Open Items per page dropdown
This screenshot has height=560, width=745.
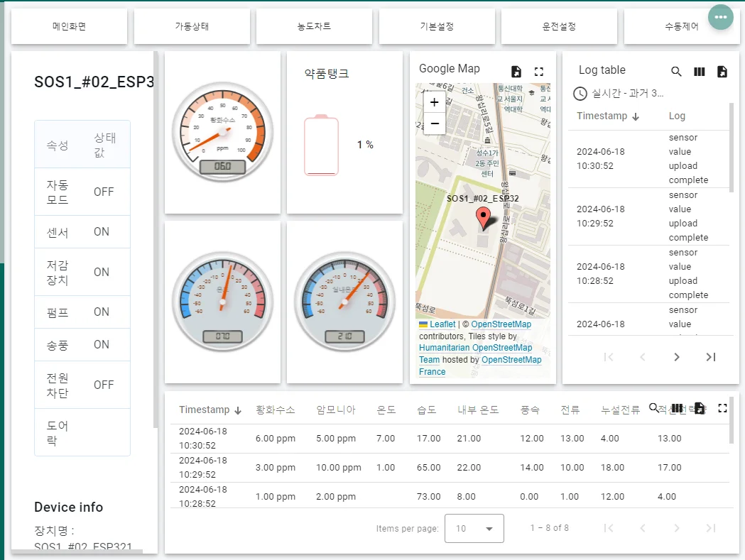(x=474, y=528)
